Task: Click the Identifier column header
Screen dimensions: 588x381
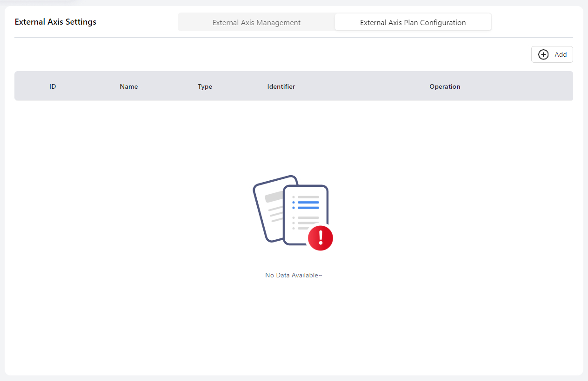Action: [281, 86]
